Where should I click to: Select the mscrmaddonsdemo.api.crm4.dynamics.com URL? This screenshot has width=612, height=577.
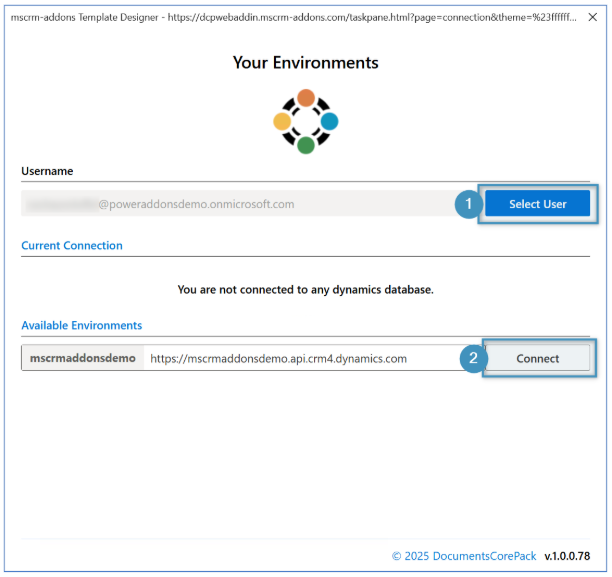[278, 358]
